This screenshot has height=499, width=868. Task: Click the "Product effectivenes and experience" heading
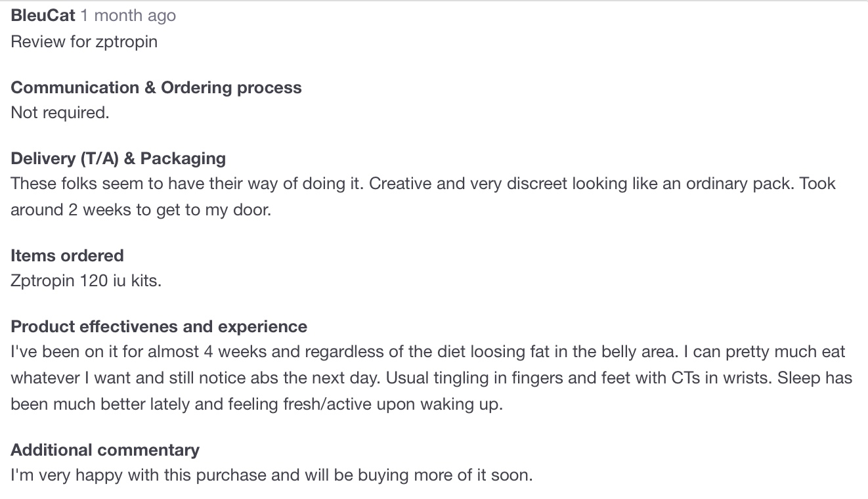[x=159, y=326]
